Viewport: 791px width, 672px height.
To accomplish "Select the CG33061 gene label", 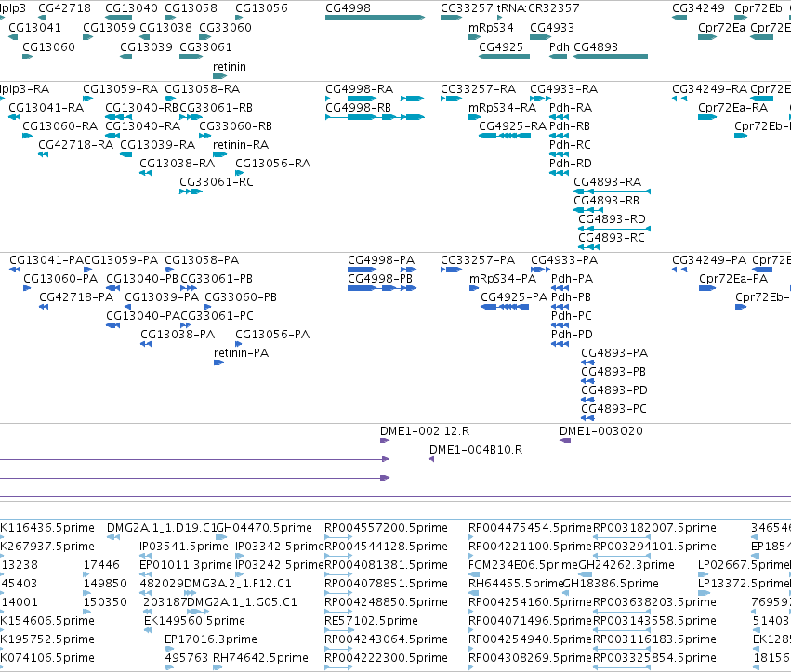I will [x=205, y=46].
